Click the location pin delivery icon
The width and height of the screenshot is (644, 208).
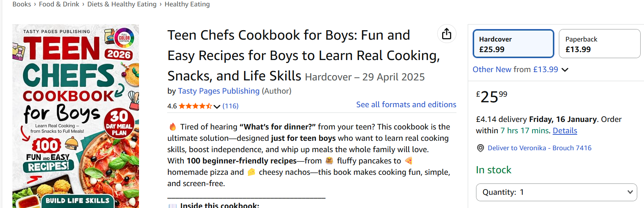pyautogui.click(x=480, y=148)
